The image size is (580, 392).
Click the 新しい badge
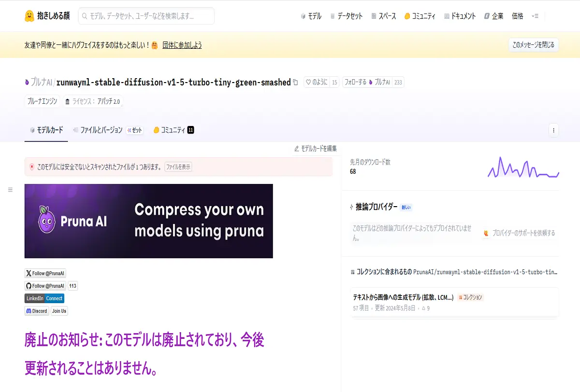click(406, 207)
